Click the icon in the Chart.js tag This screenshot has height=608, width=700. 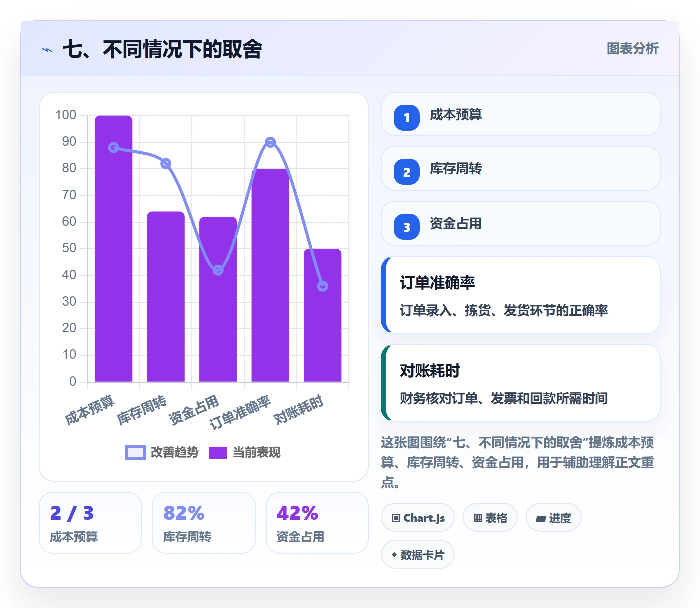(x=396, y=518)
